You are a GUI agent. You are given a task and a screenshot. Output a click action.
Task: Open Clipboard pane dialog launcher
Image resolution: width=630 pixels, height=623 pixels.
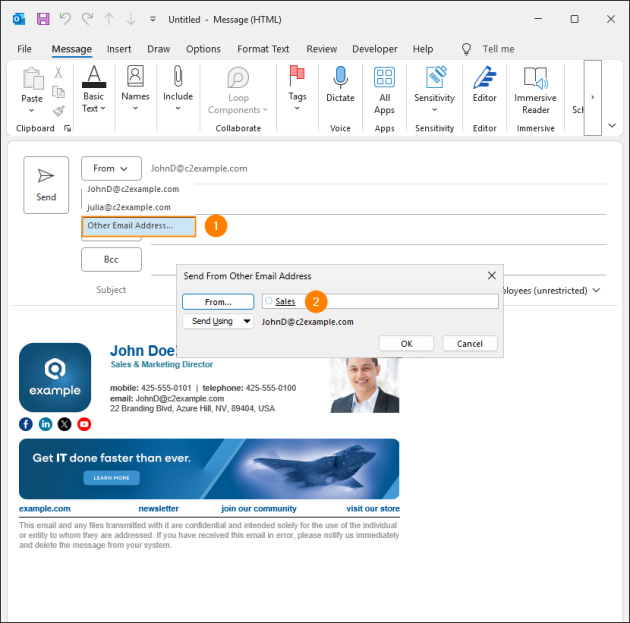(68, 128)
